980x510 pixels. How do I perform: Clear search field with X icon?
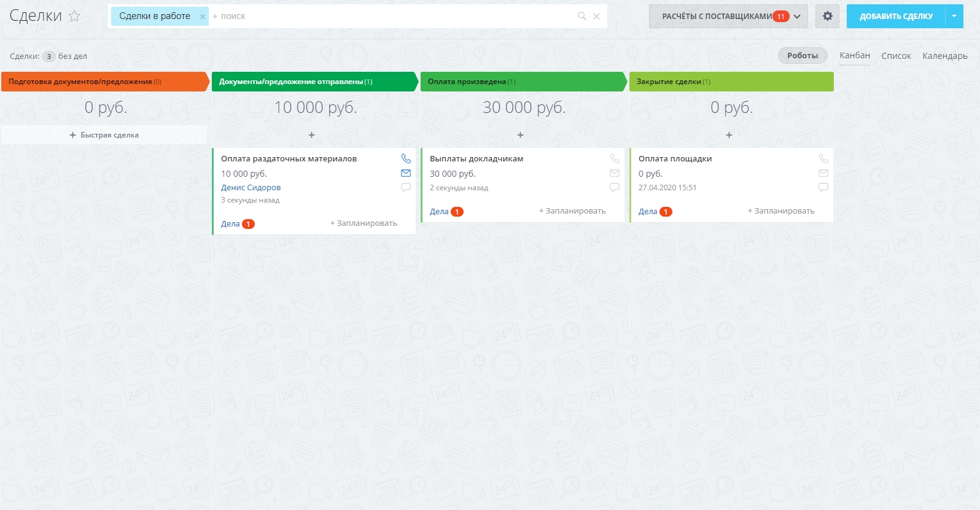point(596,16)
